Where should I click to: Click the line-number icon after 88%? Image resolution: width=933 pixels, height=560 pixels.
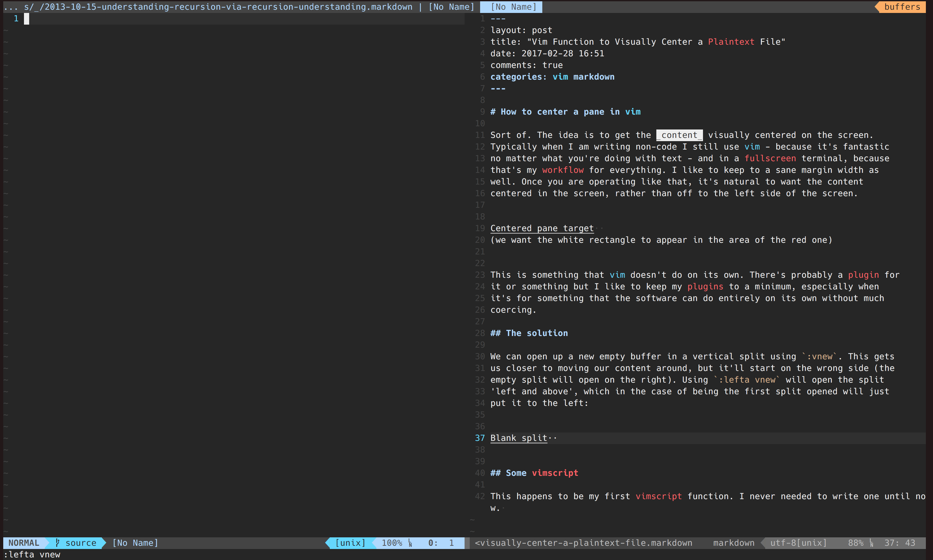pos(871,543)
